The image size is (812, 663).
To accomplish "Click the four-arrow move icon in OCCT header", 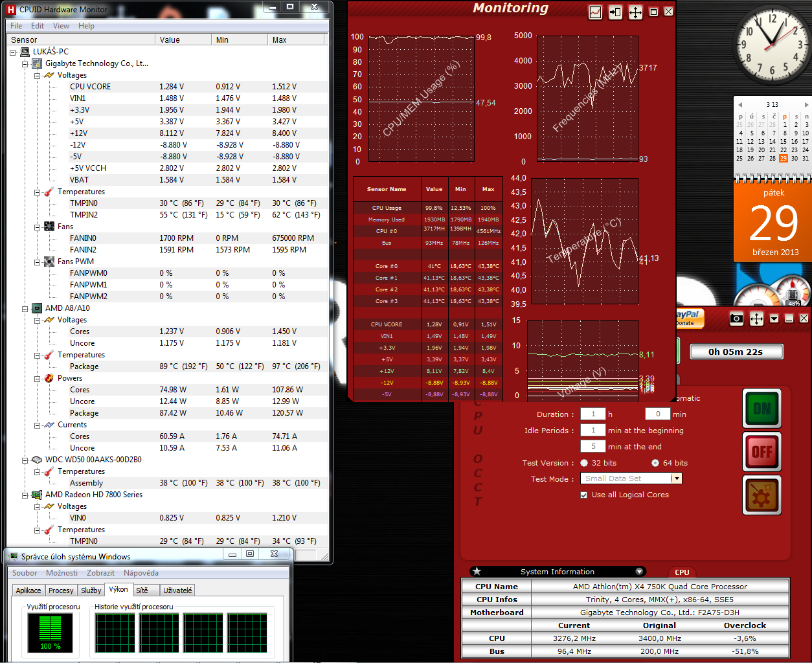I will pos(756,319).
